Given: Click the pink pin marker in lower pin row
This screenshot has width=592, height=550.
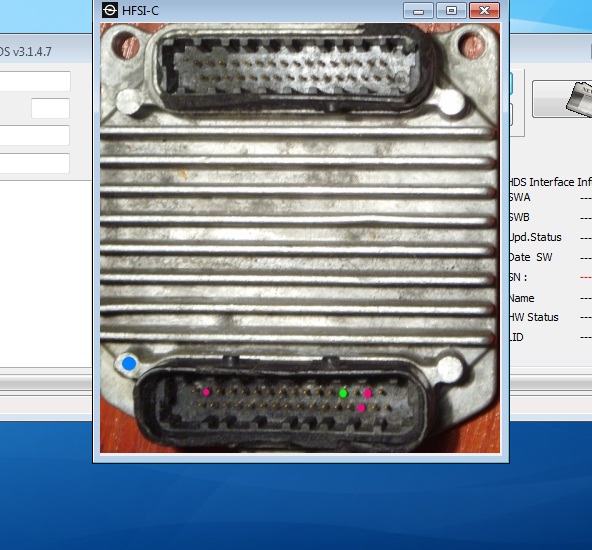Looking at the screenshot, I should pos(361,408).
